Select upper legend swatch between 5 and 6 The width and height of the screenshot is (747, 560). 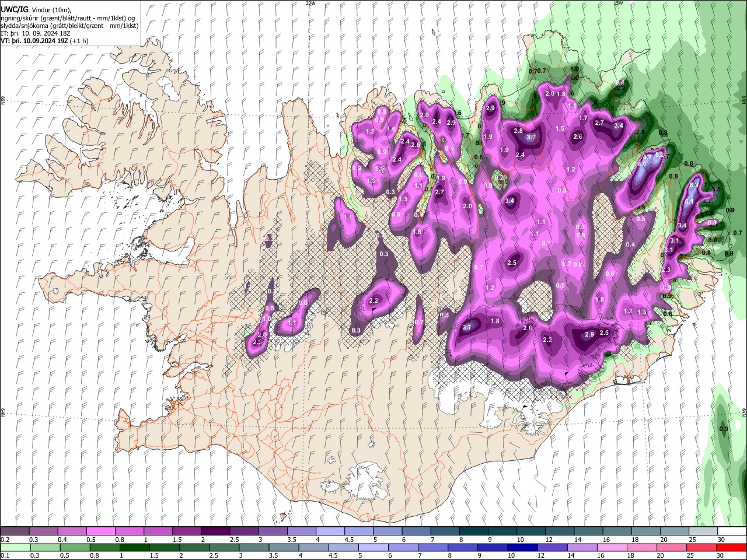(387, 531)
